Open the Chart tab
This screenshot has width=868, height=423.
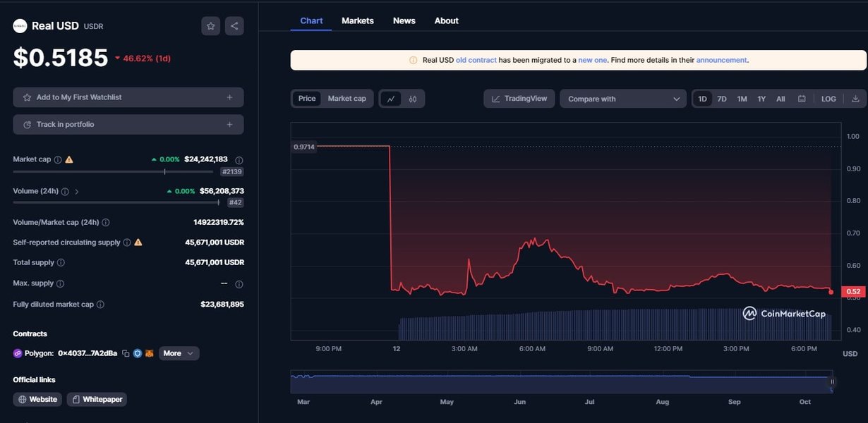(311, 20)
